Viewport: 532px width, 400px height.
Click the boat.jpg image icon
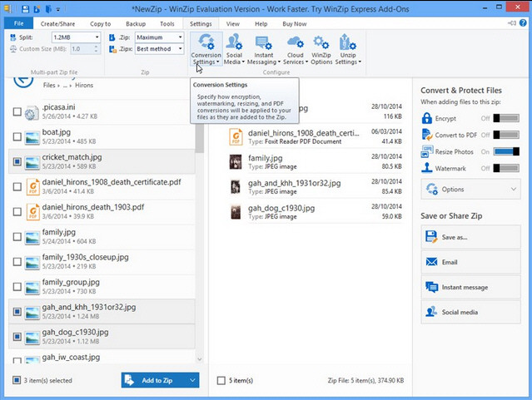tap(32, 138)
